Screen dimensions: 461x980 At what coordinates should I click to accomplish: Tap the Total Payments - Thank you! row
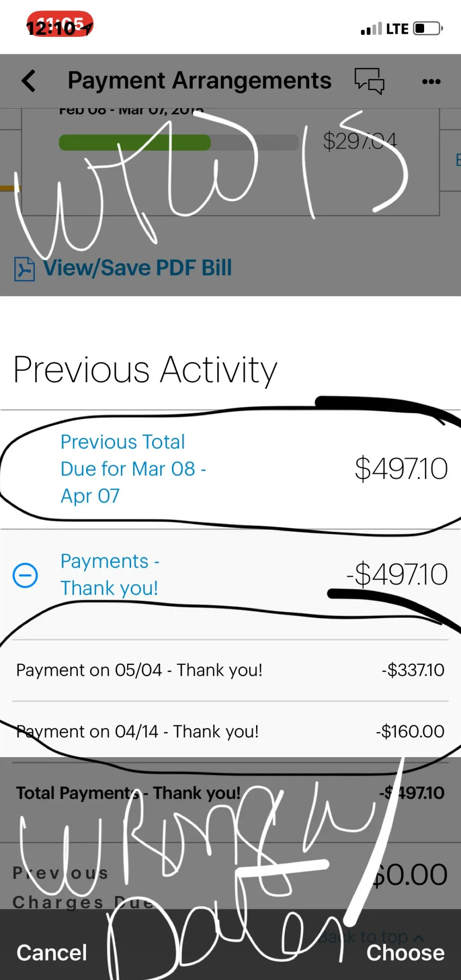tap(230, 793)
